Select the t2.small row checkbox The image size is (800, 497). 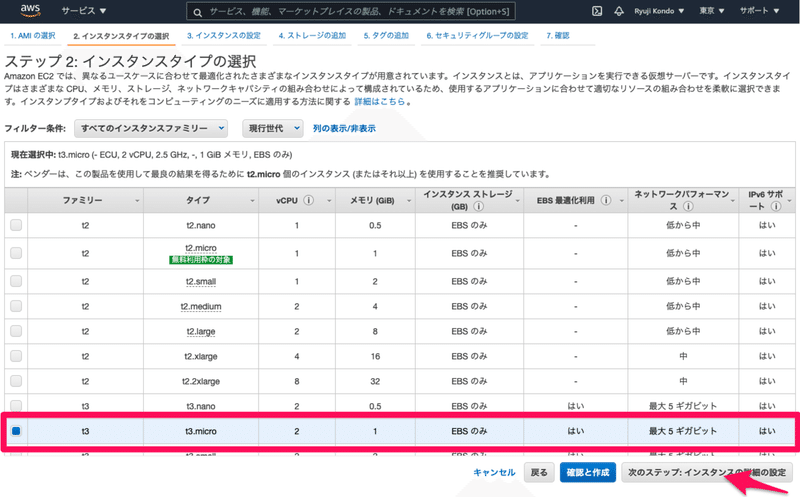(x=16, y=281)
